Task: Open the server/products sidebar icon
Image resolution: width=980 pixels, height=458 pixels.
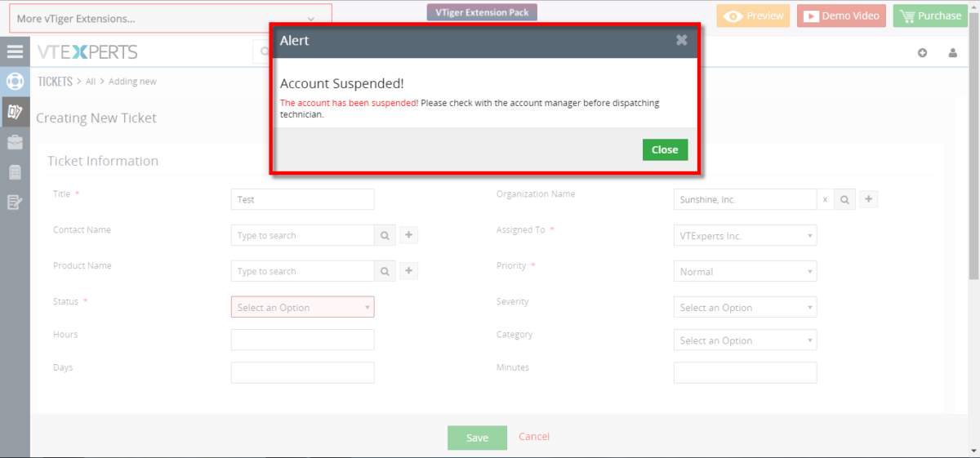Action: (15, 172)
